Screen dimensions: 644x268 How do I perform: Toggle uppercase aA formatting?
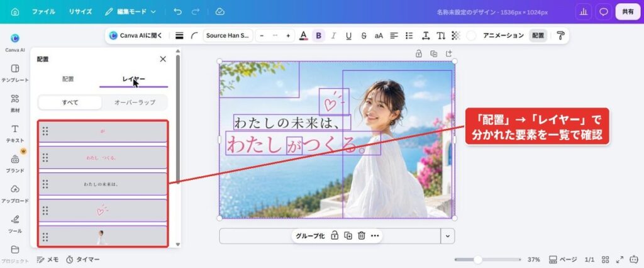pyautogui.click(x=379, y=36)
